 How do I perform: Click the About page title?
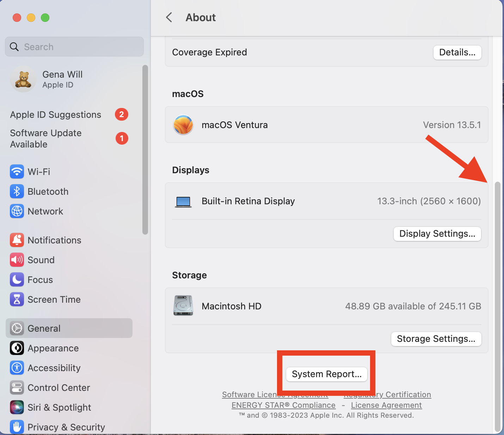tap(201, 17)
